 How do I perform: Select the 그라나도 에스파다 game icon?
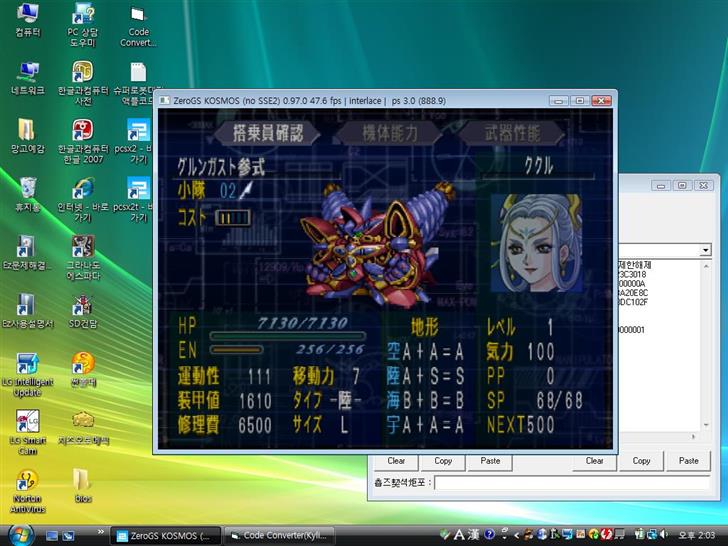tap(83, 258)
